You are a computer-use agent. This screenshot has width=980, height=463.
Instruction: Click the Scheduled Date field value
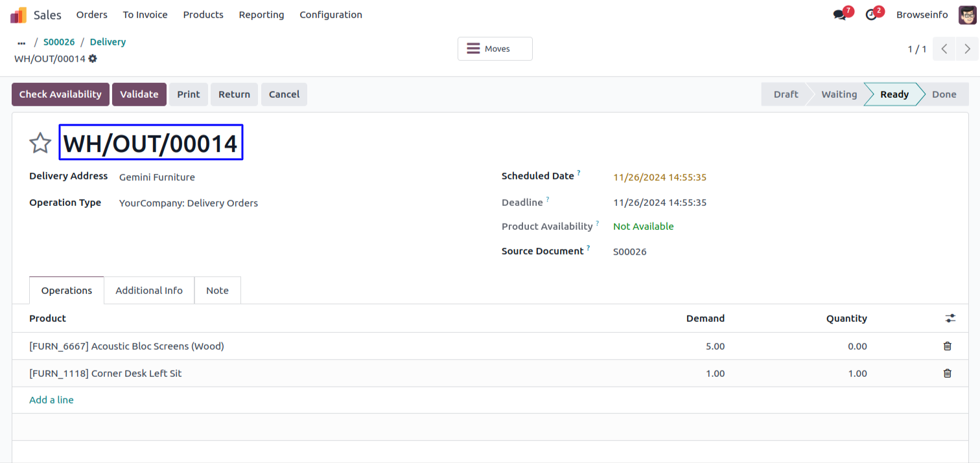click(659, 177)
